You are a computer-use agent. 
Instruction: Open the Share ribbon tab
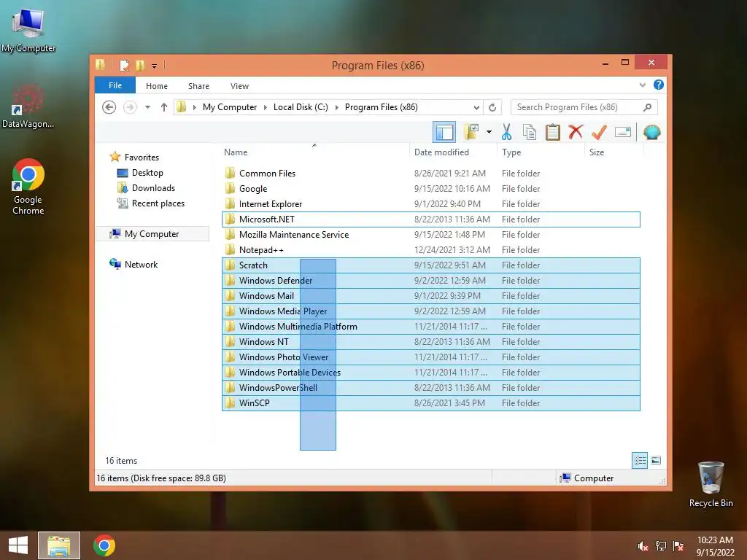point(198,86)
